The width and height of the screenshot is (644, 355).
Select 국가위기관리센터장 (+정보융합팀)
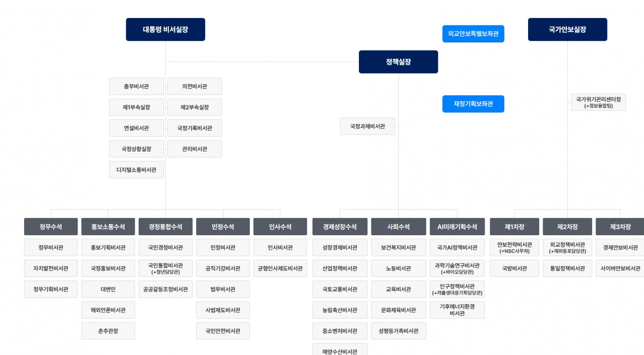click(x=598, y=102)
